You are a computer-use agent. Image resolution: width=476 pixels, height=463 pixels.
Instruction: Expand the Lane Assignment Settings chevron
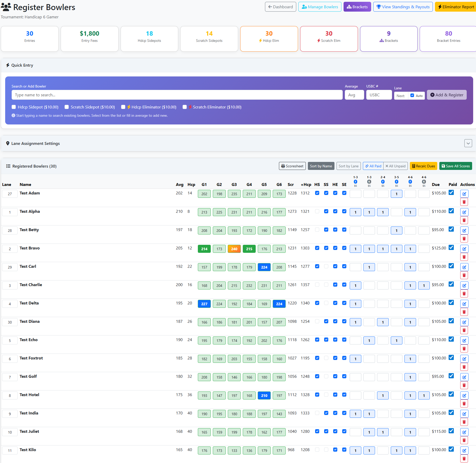(x=468, y=143)
